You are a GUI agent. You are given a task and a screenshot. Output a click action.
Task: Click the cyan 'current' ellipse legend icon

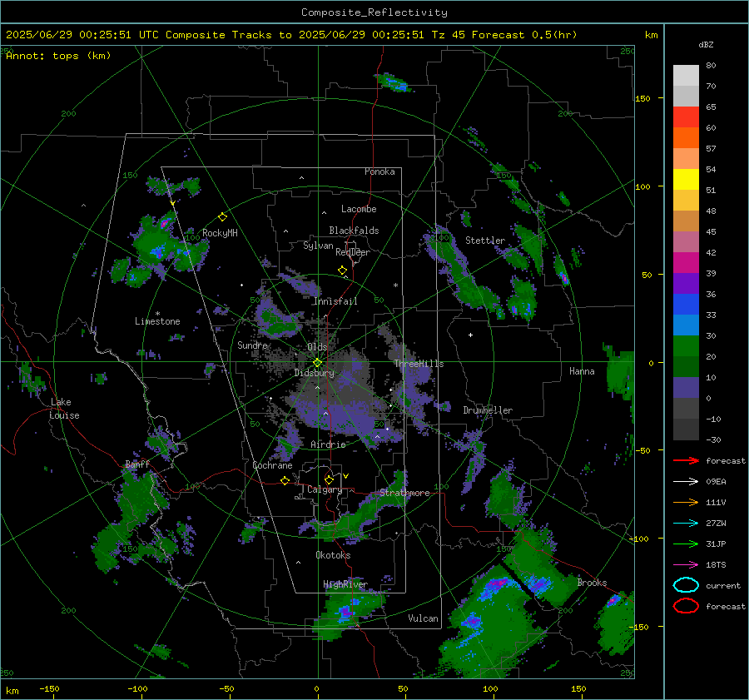point(686,585)
